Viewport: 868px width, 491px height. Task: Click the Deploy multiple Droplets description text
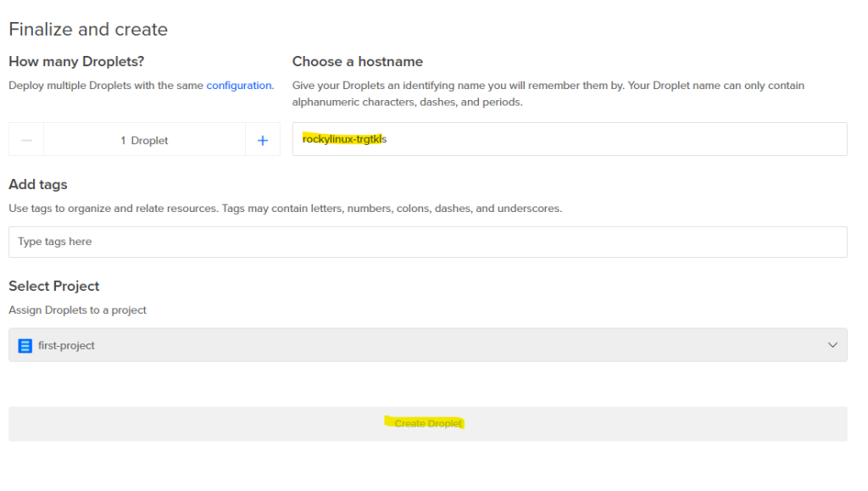pos(106,86)
